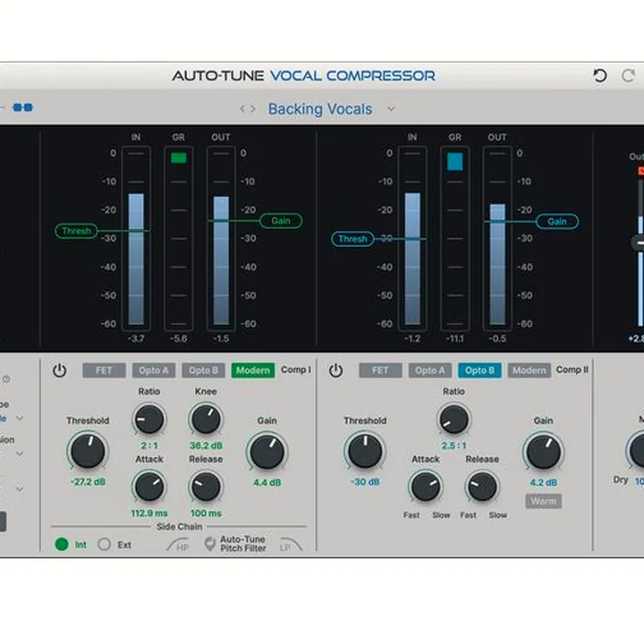The width and height of the screenshot is (644, 644).
Task: Toggle the Warm button in Comp II
Action: pyautogui.click(x=544, y=501)
